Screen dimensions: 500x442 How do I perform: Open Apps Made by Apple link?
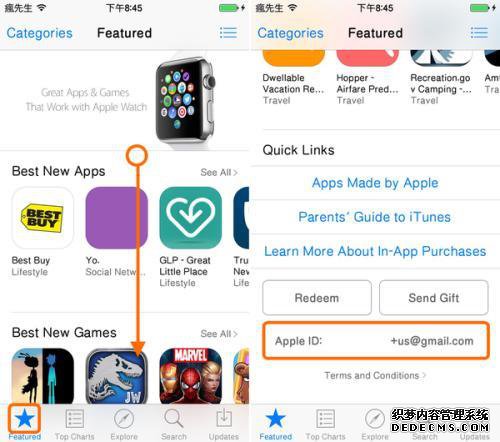tap(375, 183)
